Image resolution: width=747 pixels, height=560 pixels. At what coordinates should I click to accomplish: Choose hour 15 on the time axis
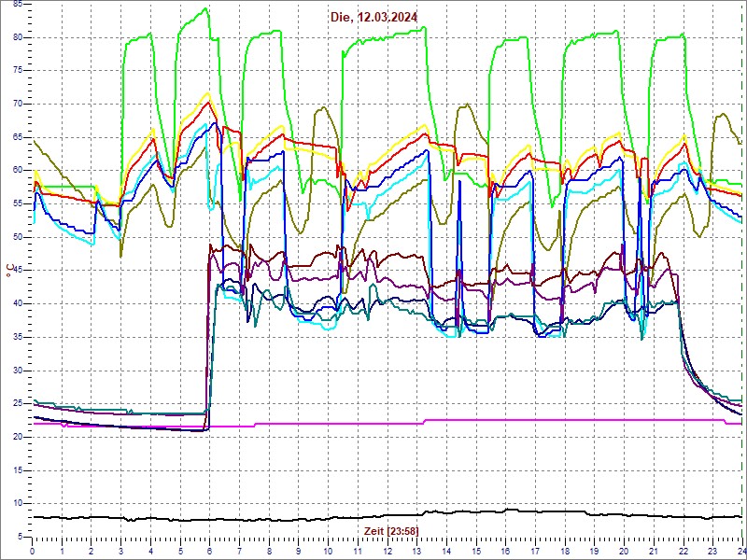[475, 551]
